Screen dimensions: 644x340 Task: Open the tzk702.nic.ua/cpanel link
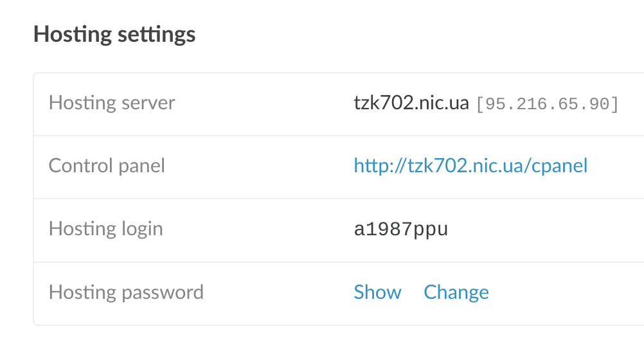[470, 166]
